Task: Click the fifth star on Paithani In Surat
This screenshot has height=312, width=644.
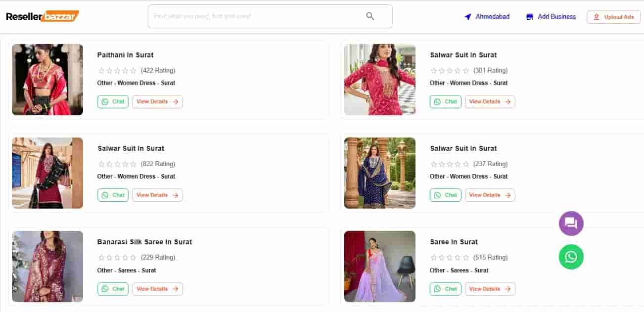Action: click(133, 71)
